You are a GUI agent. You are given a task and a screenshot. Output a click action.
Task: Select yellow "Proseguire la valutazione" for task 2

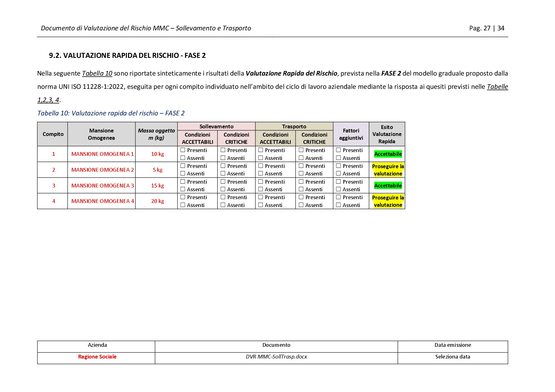388,170
